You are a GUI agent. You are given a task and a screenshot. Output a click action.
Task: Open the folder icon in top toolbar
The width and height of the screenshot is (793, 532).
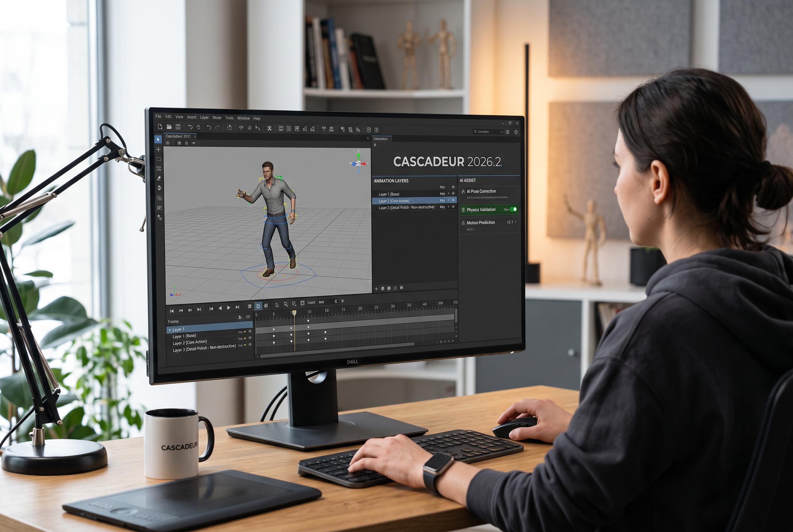[169, 127]
